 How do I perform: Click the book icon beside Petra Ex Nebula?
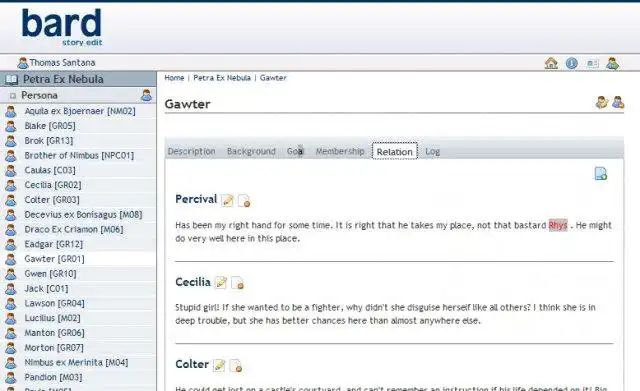click(x=11, y=79)
